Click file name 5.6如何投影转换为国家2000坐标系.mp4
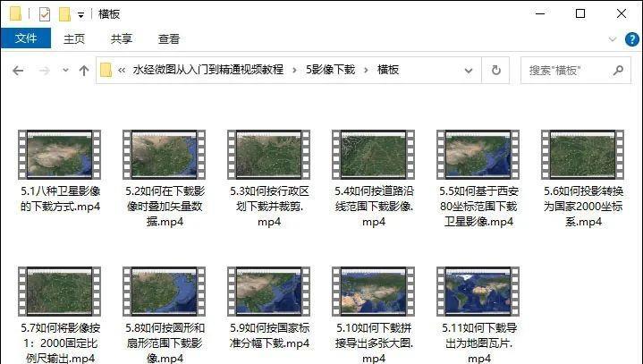The image size is (643, 364). [x=583, y=207]
